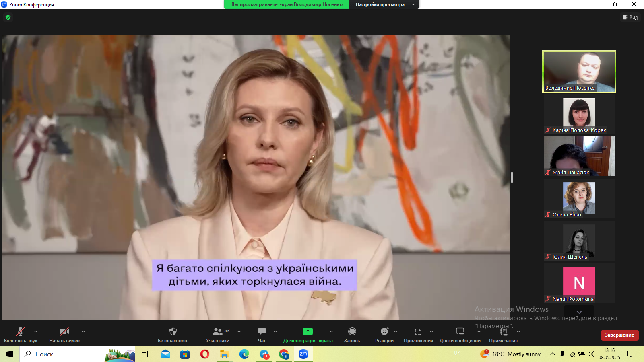The width and height of the screenshot is (644, 362).
Task: Select Nanuli Potomkina participant tile
Action: tap(579, 283)
